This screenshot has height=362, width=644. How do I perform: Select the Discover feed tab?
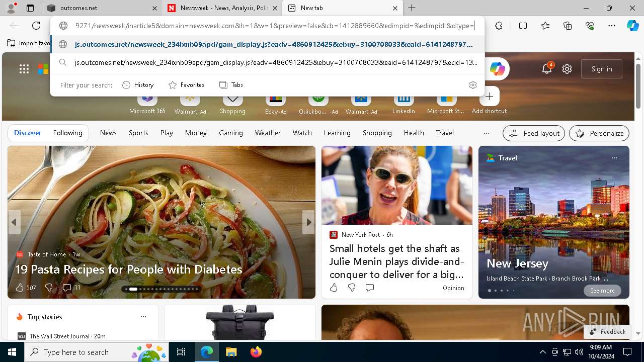point(28,133)
